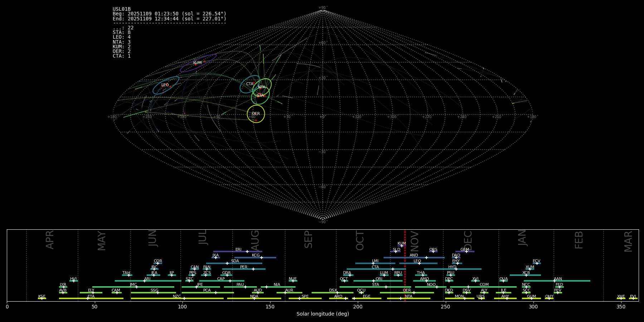This screenshot has height=322, width=644.
Task: Select the LYR shower bar in timeline
Action: pyautogui.click(x=63, y=287)
